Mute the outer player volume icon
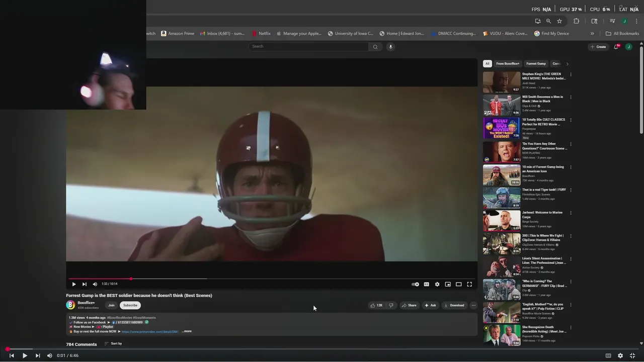The width and height of the screenshot is (644, 362). (49, 355)
